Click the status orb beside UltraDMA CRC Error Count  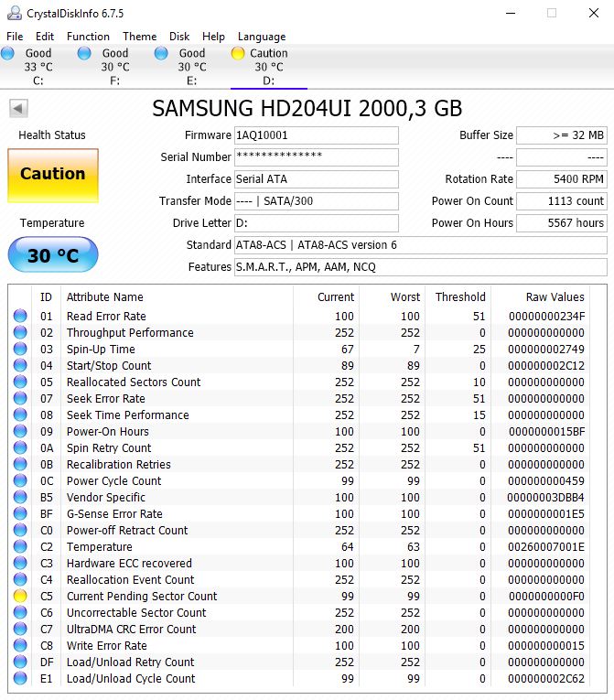(x=20, y=629)
